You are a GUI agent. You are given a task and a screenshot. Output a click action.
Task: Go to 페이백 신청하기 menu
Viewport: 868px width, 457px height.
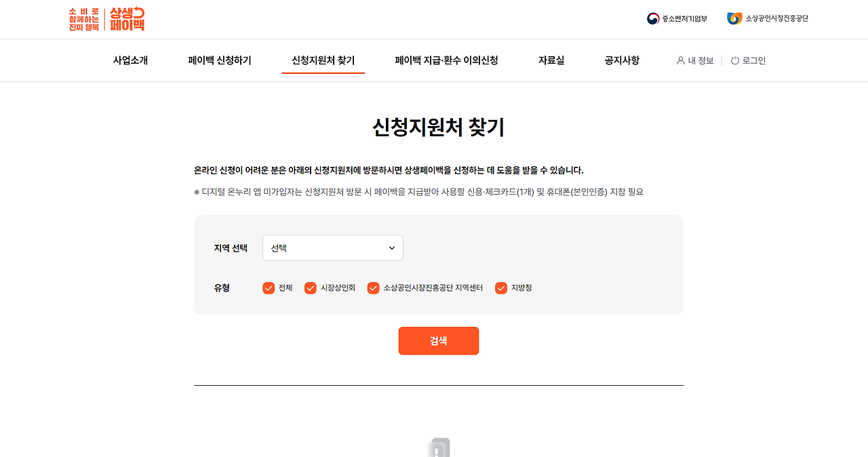tap(220, 60)
